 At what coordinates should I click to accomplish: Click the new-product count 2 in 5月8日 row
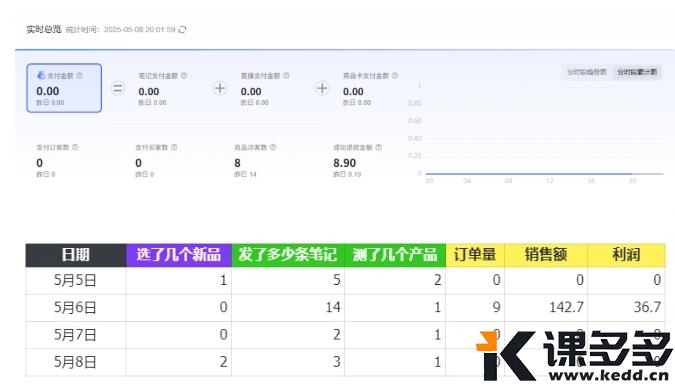(179, 362)
